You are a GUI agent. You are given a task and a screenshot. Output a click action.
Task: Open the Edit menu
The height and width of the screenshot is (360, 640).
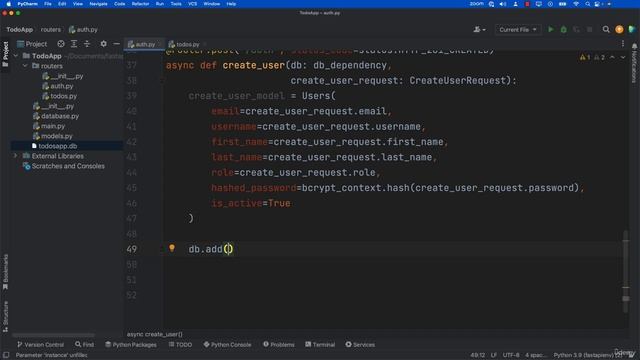pyautogui.click(x=62, y=4)
